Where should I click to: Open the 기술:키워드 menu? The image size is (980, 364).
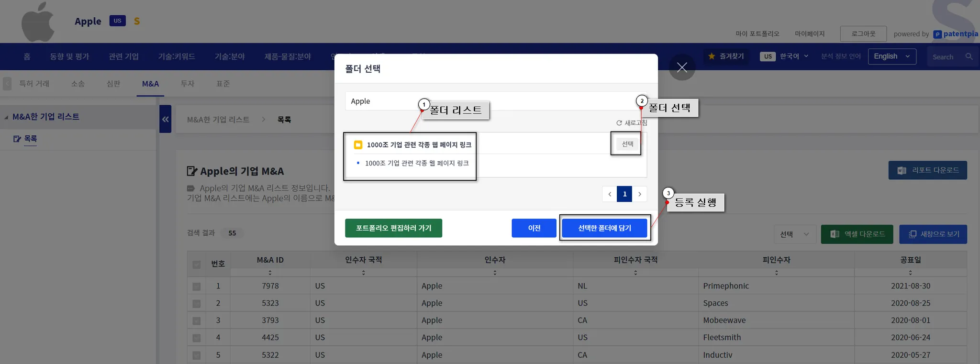tap(177, 56)
